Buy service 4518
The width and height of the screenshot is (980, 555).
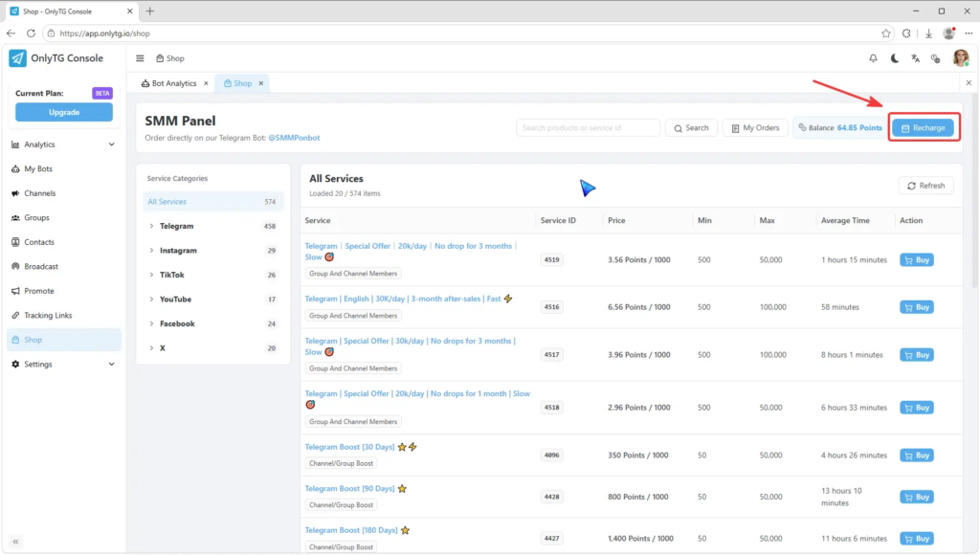916,408
